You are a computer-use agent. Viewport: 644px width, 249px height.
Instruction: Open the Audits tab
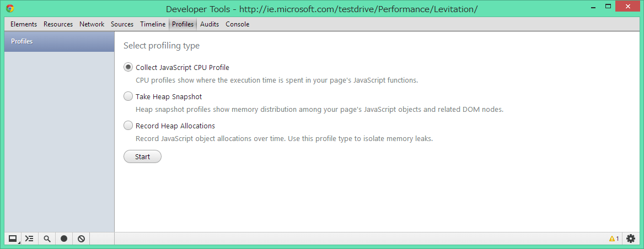210,24
